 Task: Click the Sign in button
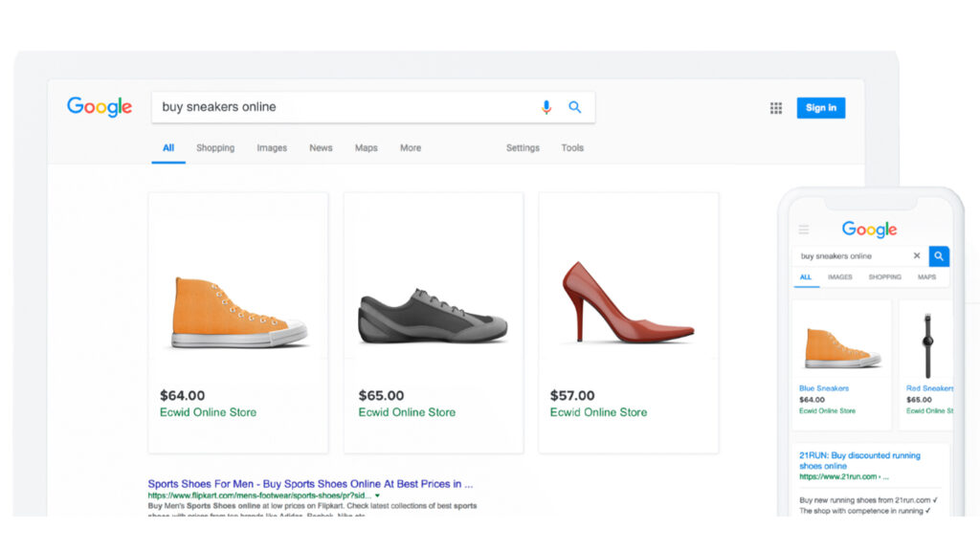(820, 107)
